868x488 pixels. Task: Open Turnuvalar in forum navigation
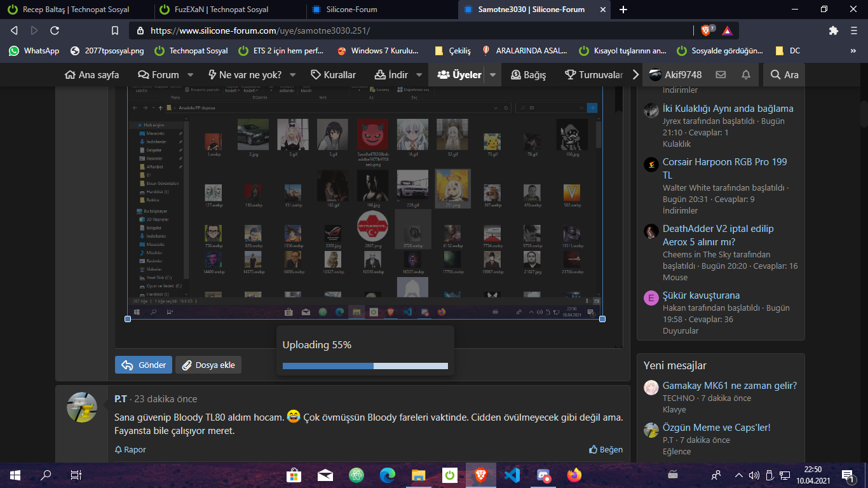coord(594,75)
